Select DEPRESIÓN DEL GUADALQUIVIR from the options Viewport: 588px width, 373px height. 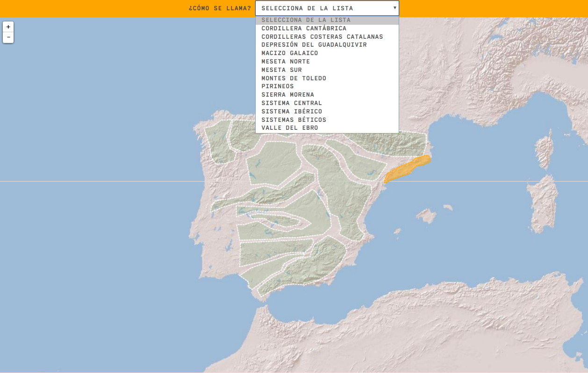(x=314, y=44)
